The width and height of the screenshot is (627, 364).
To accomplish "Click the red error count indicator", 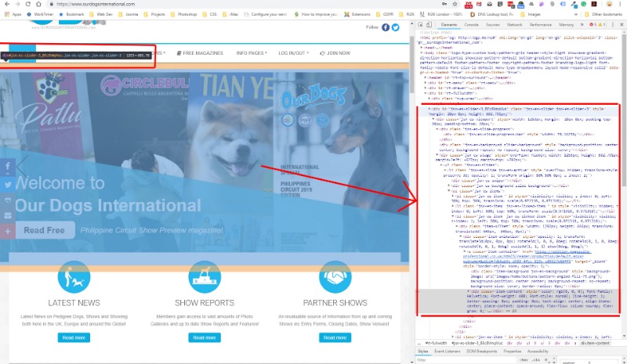I will click(593, 25).
